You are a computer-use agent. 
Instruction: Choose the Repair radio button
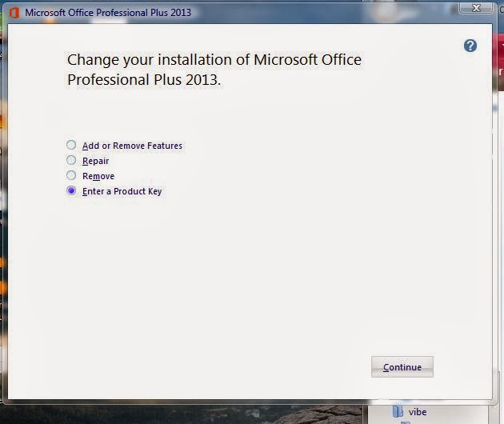tap(71, 160)
